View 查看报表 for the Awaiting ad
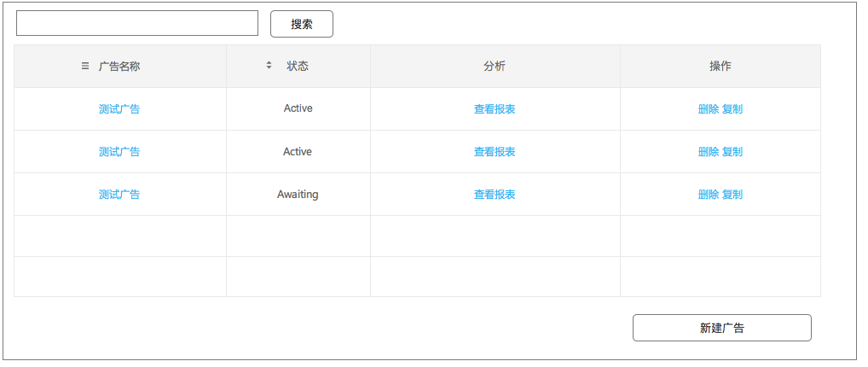Screen dimensions: 868x367 (495, 195)
